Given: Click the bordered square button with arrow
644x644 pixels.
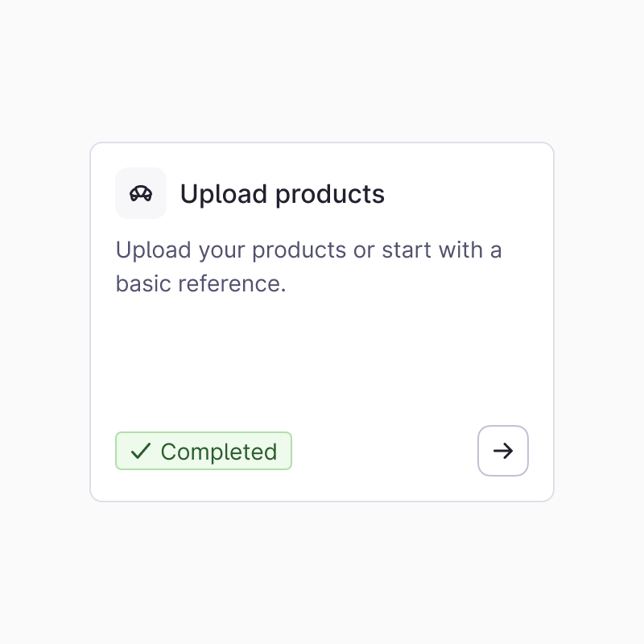Looking at the screenshot, I should tap(503, 451).
